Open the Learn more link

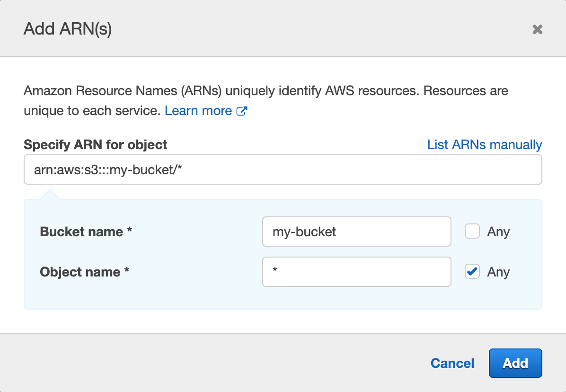point(198,111)
